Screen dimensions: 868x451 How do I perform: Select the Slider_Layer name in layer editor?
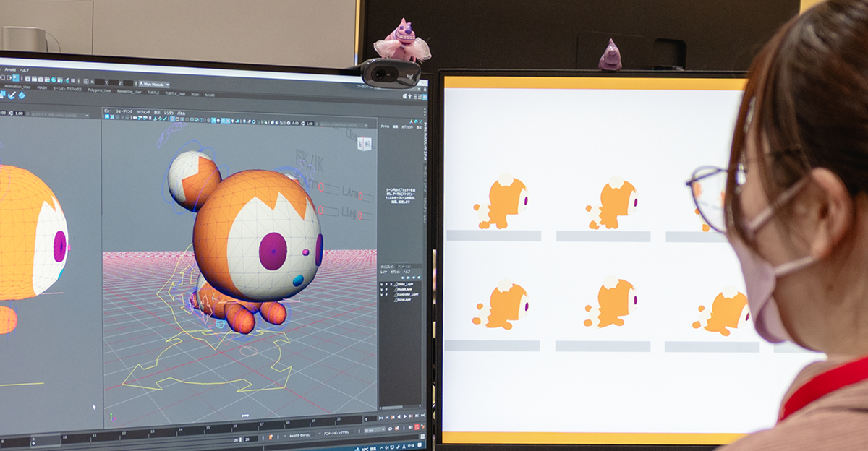click(x=405, y=284)
